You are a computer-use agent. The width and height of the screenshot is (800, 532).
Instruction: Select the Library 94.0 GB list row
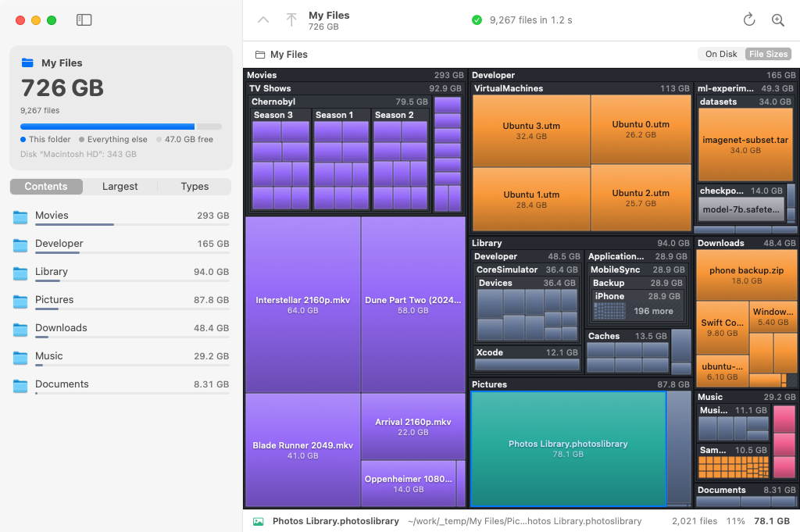[x=121, y=273]
